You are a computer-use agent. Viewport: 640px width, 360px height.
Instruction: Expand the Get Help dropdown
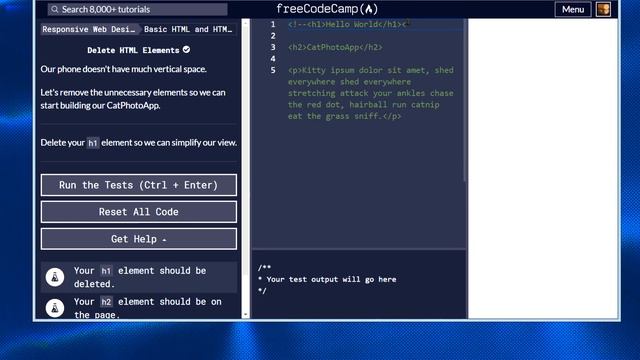[139, 239]
